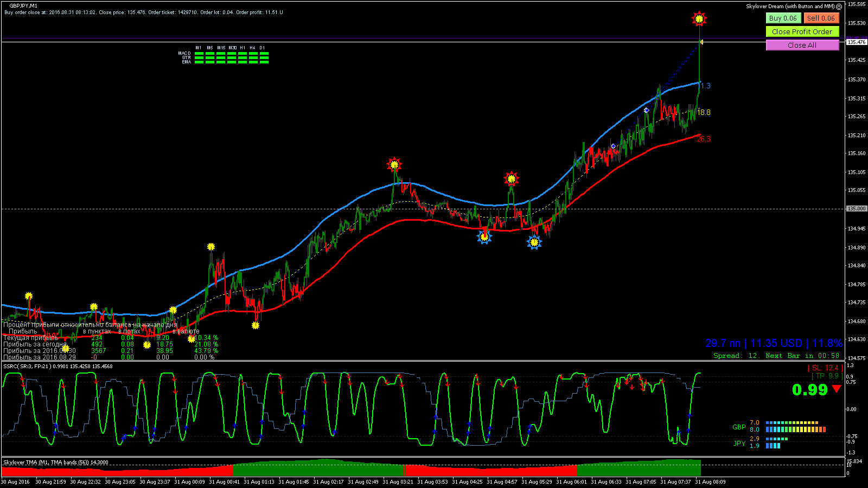Click the 'в валюте' column header
The width and height of the screenshot is (868, 488).
click(x=186, y=331)
